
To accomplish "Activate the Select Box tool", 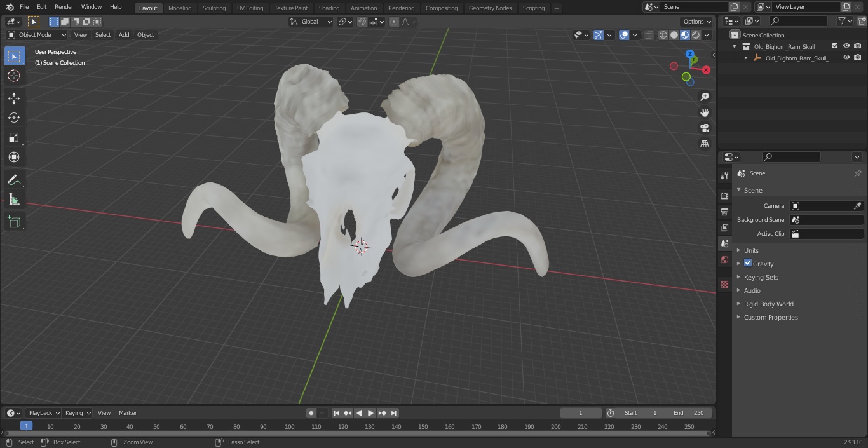I will (14, 57).
